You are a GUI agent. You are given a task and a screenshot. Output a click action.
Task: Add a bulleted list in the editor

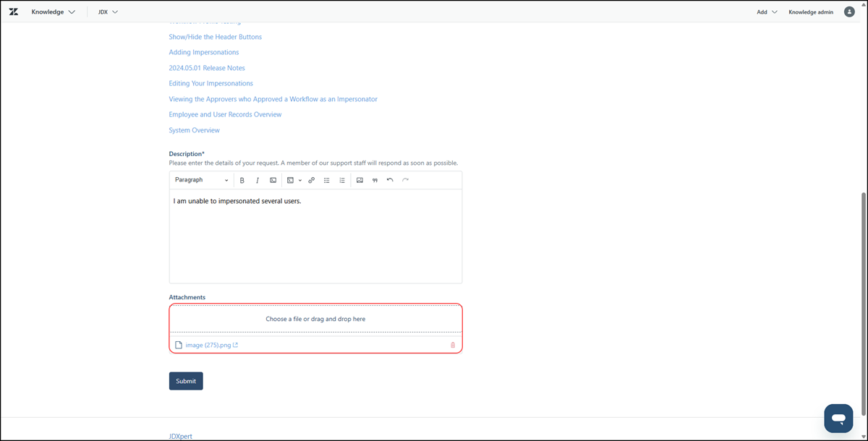[327, 180]
